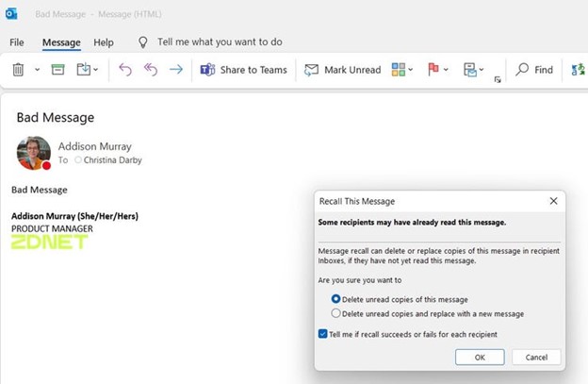Expand the Delete button dropdown arrow

[37, 70]
